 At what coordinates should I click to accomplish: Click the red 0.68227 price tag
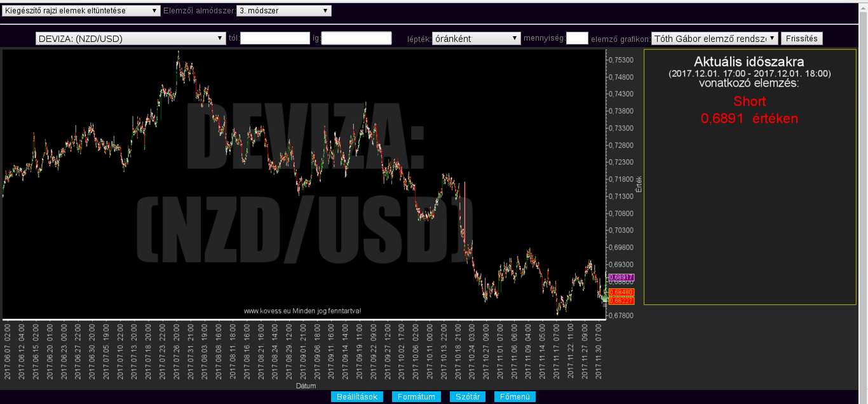point(621,300)
